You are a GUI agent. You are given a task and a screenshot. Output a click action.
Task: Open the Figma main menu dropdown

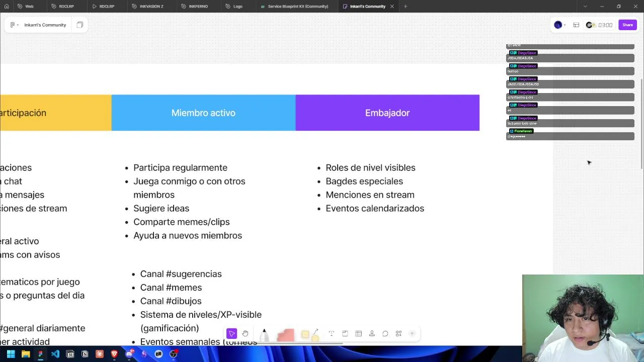coord(15,25)
